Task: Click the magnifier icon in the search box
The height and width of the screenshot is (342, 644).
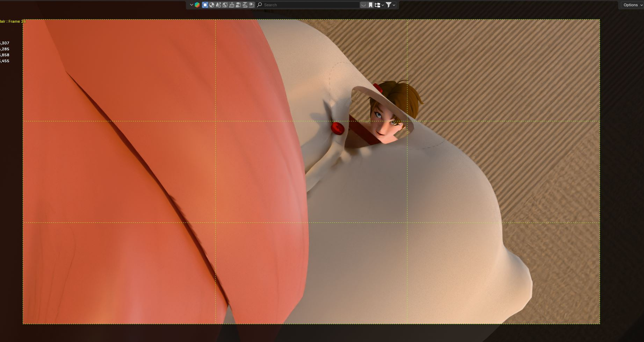Action: coord(260,5)
